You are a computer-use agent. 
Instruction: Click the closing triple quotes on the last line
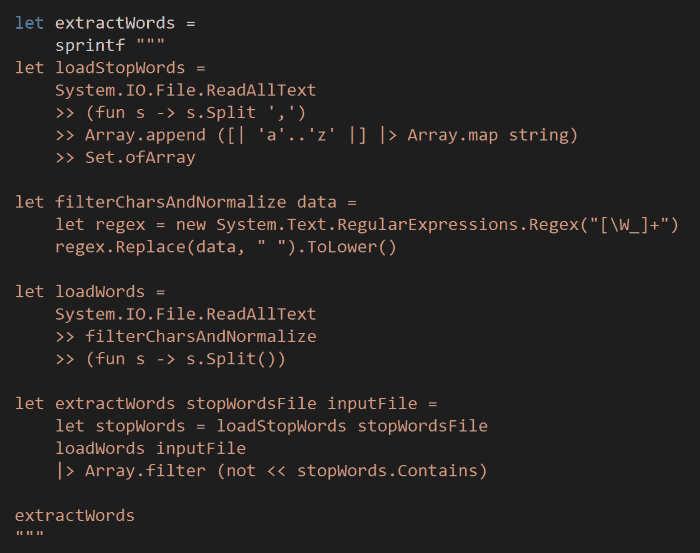(30, 537)
